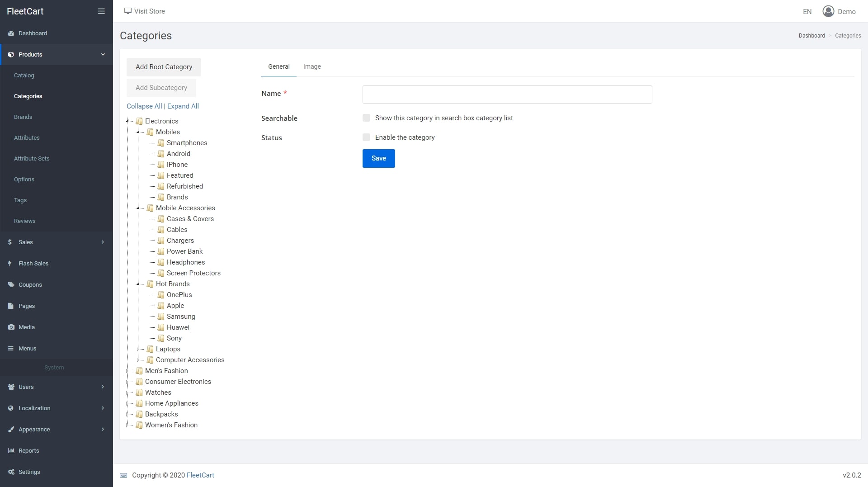Focus the category Name input field

507,95
